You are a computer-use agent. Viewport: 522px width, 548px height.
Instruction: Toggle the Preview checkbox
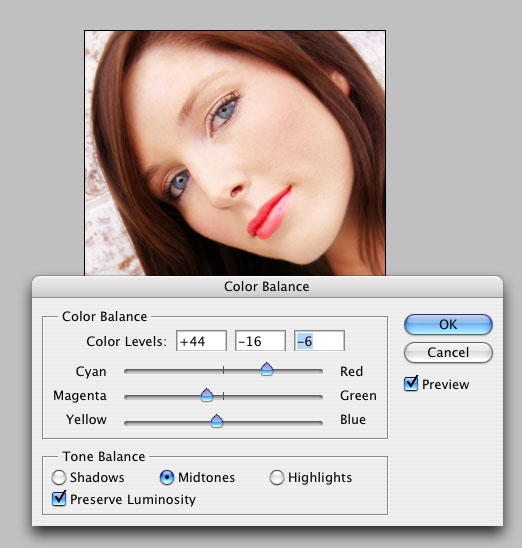tap(411, 384)
